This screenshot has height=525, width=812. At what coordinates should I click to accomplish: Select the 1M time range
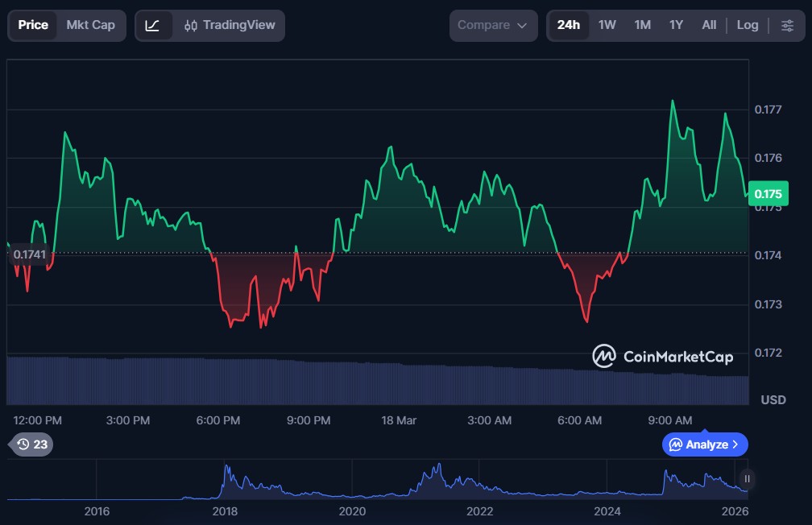tap(642, 25)
